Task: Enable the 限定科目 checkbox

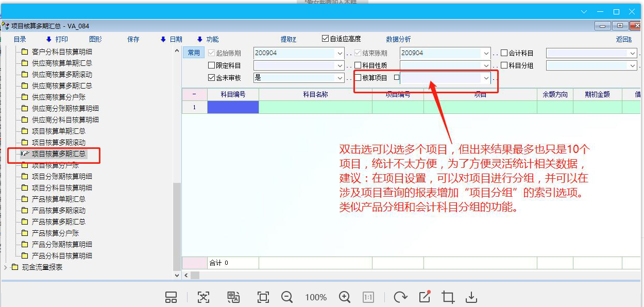Action: 211,65
